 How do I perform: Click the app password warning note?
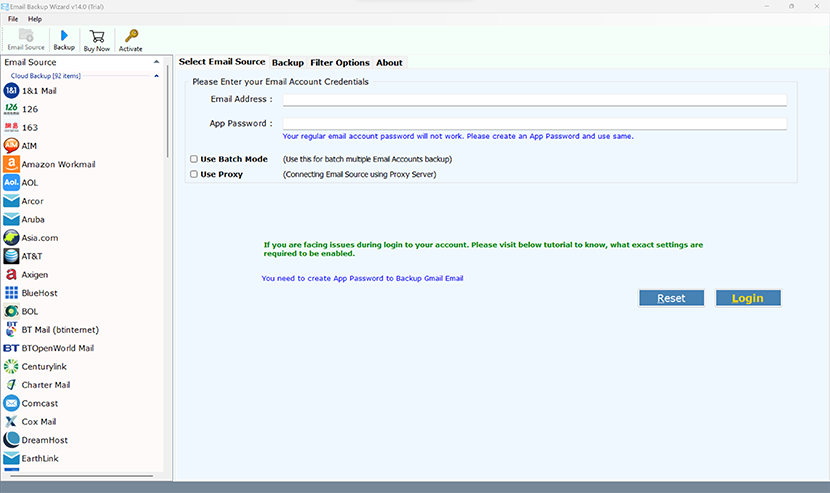click(x=458, y=136)
